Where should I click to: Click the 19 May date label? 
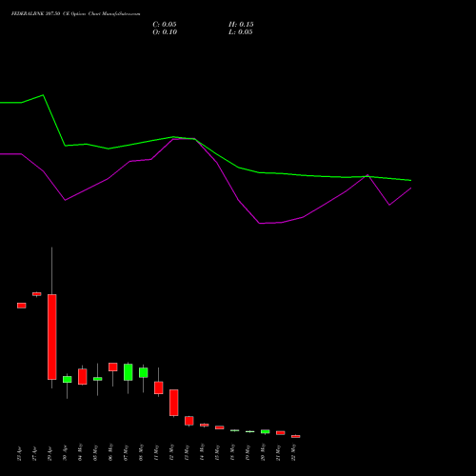coord(248,452)
